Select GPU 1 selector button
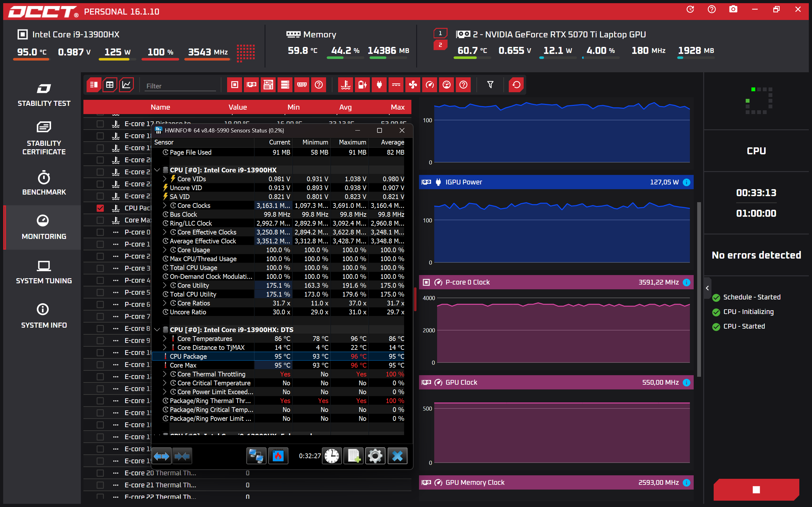This screenshot has height=507, width=812. [440, 33]
